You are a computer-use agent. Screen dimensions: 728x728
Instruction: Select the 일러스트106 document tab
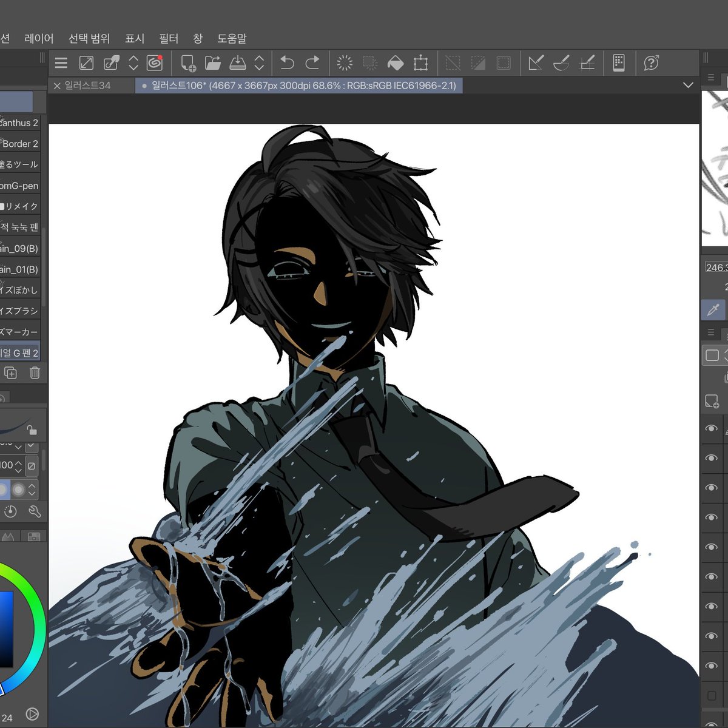pyautogui.click(x=298, y=86)
